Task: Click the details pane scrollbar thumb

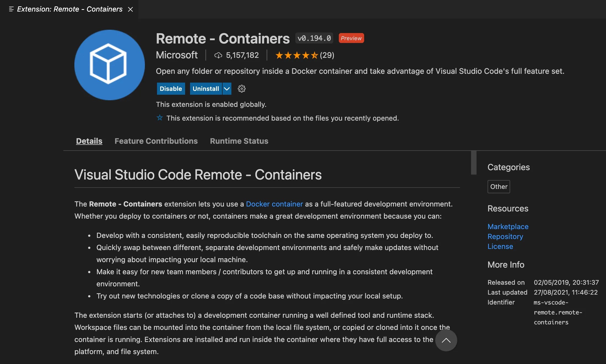Action: [x=474, y=163]
